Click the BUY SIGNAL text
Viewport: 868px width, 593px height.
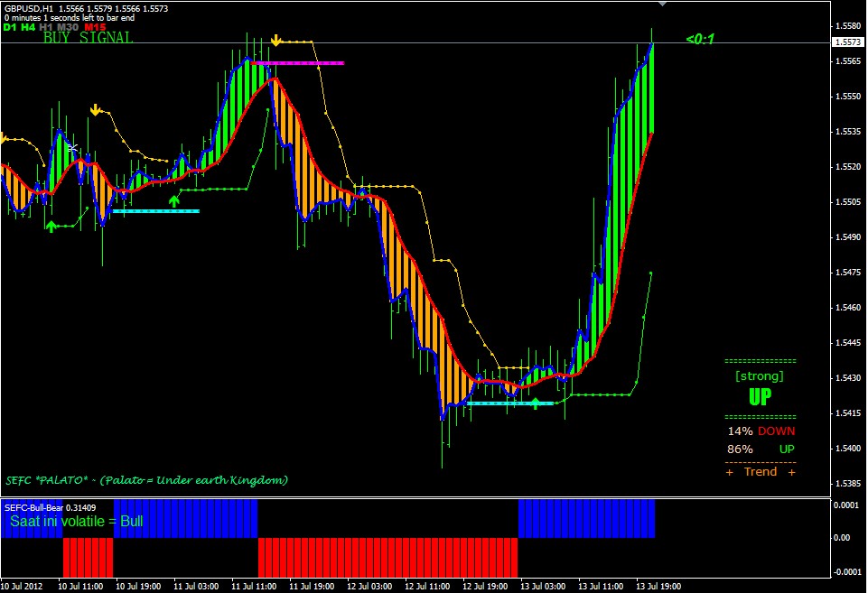(x=88, y=38)
